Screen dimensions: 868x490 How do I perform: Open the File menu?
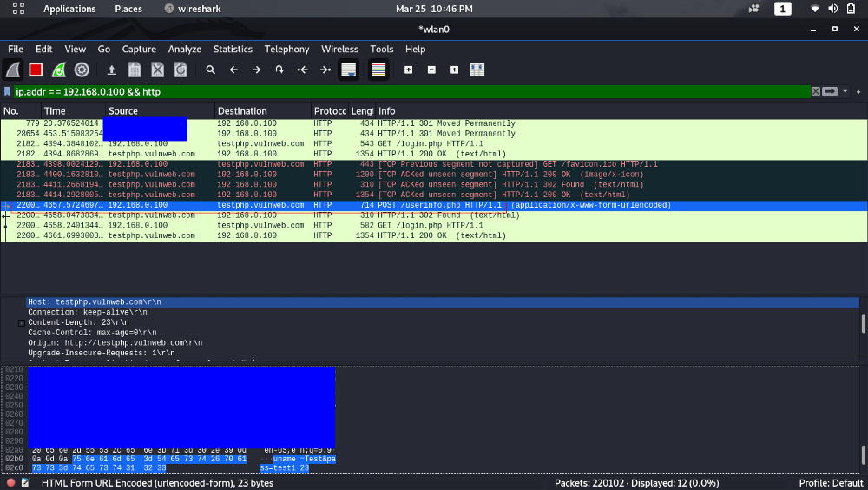click(x=16, y=49)
